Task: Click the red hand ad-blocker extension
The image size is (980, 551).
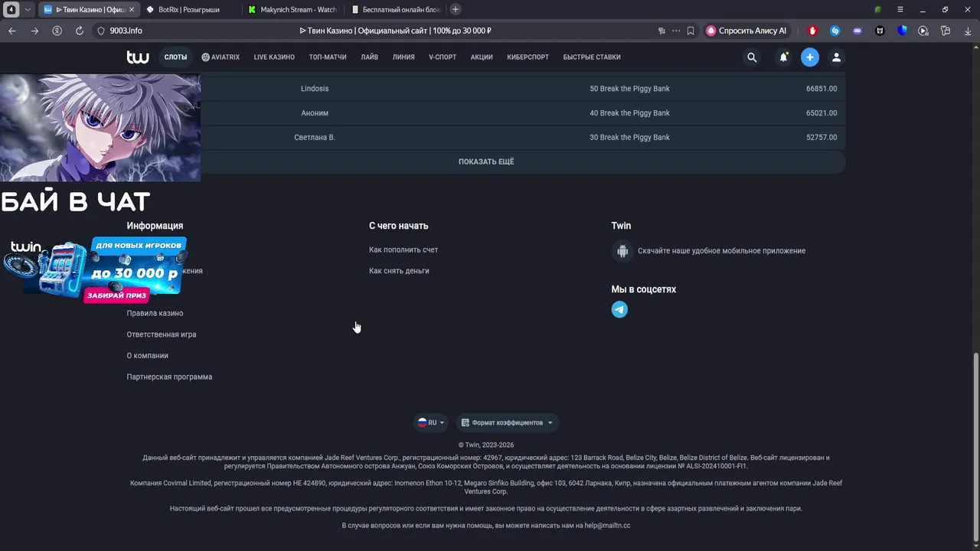Action: pyautogui.click(x=813, y=31)
